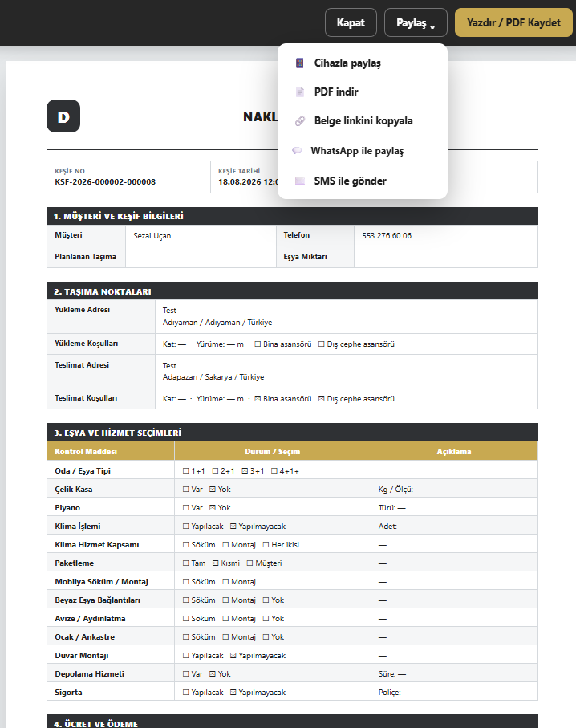Click Avize / Aydınlatma Söküm checkbox
This screenshot has width=576, height=728.
pos(185,618)
